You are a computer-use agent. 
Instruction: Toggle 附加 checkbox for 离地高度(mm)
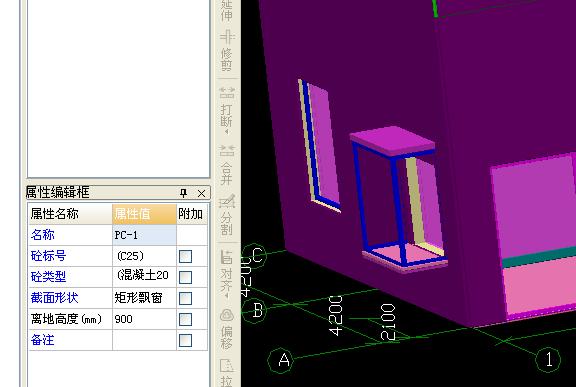[x=186, y=319]
